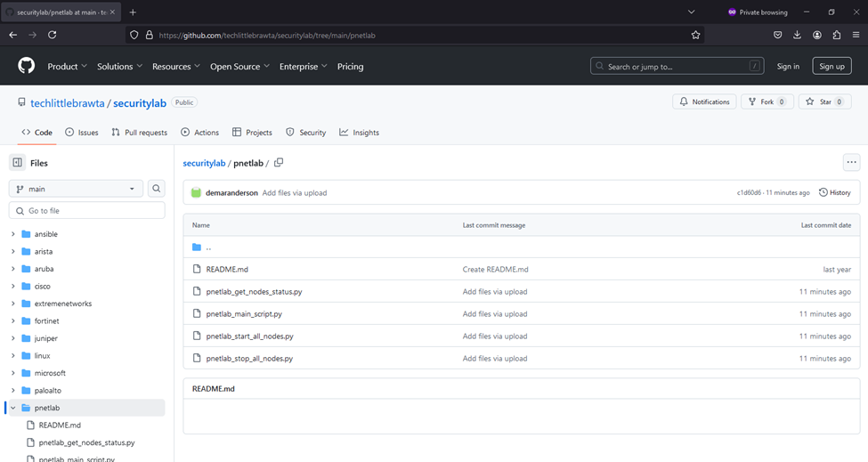The image size is (868, 462).
Task: Fork the repository
Action: tap(767, 101)
